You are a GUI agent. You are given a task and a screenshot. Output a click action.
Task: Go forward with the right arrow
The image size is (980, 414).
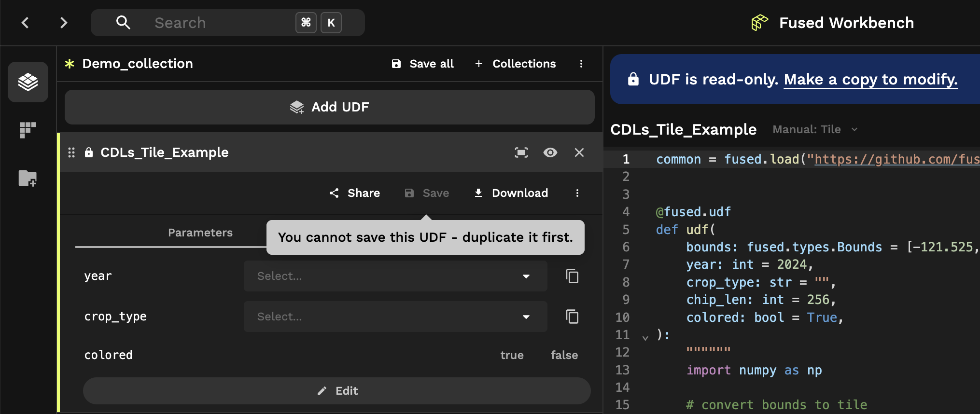(x=63, y=23)
